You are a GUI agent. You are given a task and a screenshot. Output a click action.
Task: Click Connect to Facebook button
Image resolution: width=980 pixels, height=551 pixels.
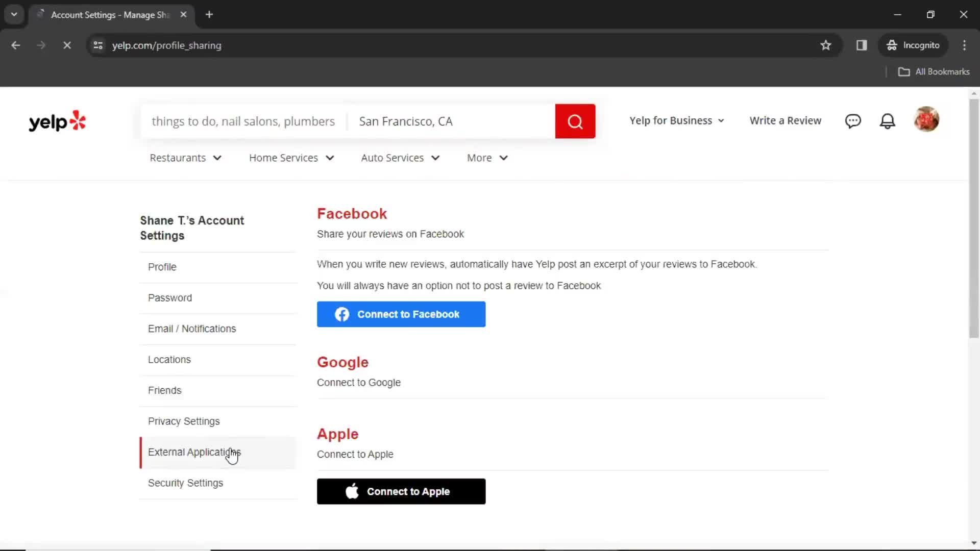coord(401,314)
